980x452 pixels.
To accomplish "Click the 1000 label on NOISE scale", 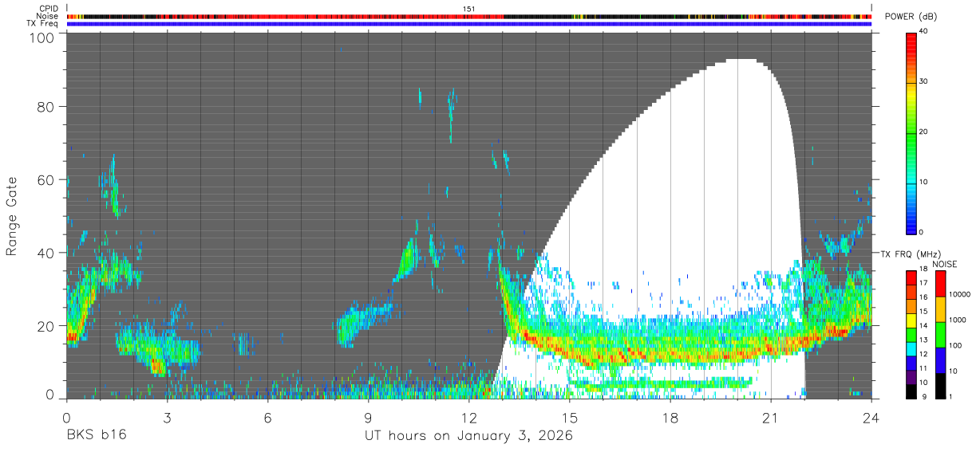I will point(956,320).
